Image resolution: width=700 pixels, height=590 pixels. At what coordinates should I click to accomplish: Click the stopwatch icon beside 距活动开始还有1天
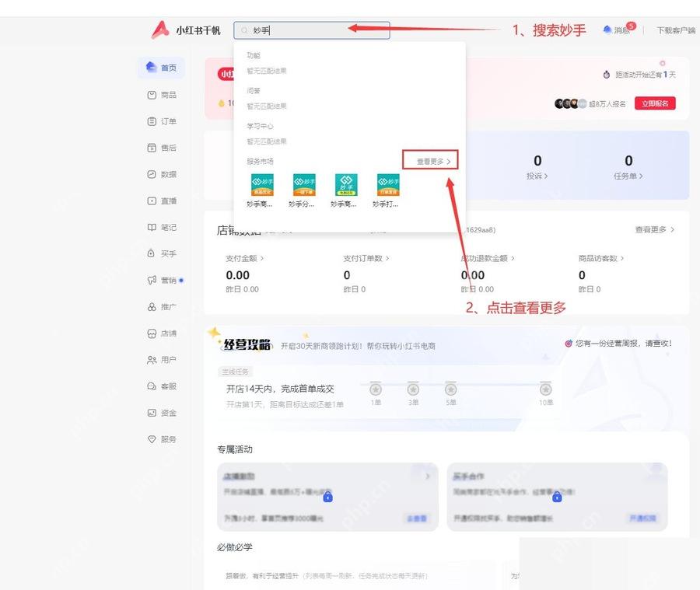(606, 75)
